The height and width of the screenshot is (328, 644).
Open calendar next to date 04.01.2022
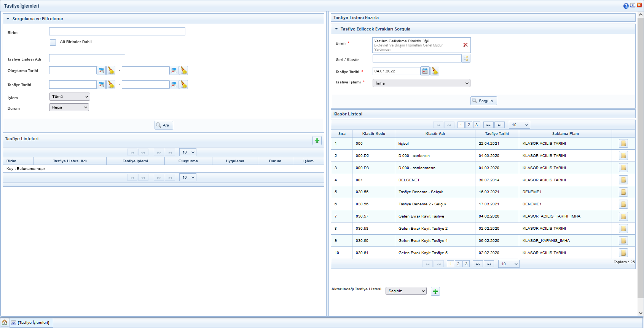point(425,71)
